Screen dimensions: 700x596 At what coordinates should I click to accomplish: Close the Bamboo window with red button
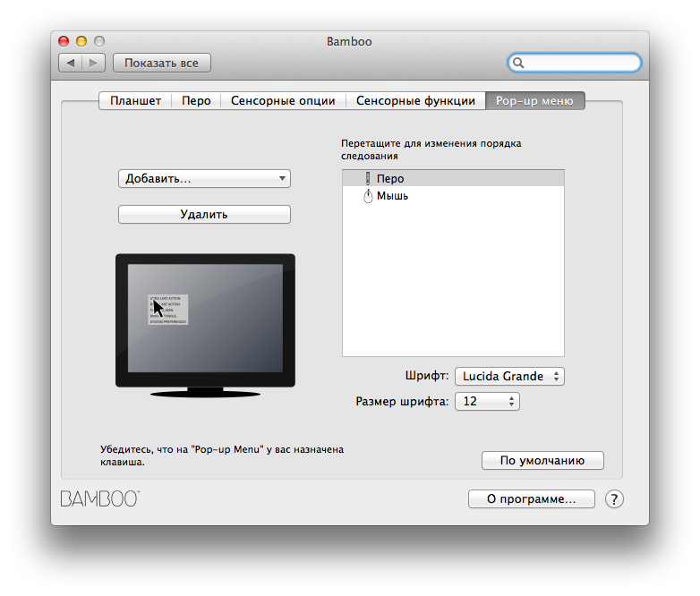(64, 41)
